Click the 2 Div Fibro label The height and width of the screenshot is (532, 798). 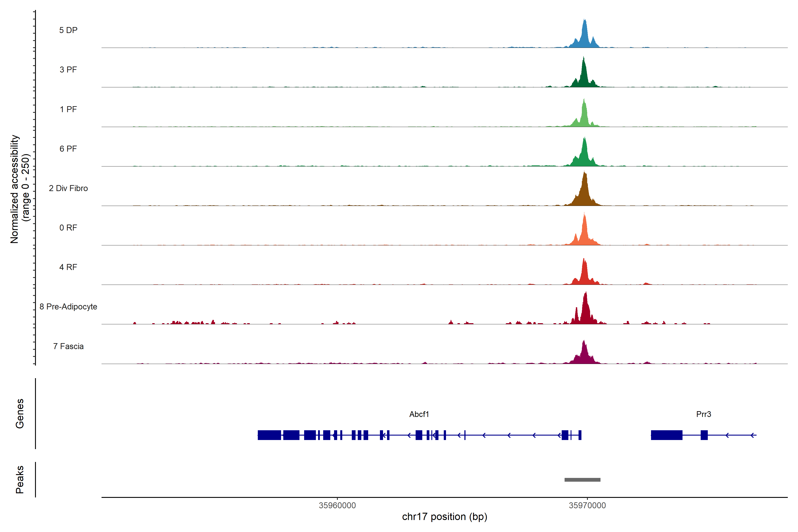pos(68,188)
